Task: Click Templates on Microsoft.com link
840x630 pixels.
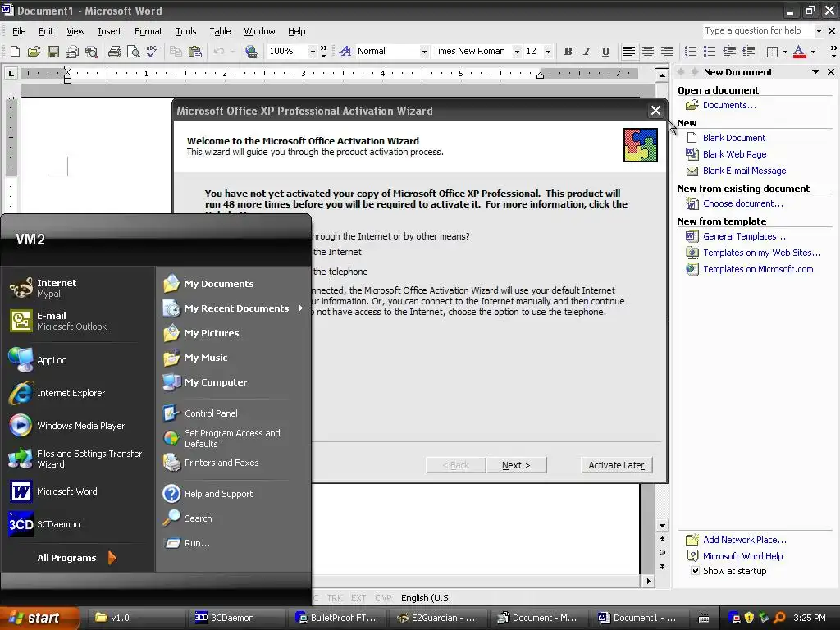Action: (x=758, y=269)
